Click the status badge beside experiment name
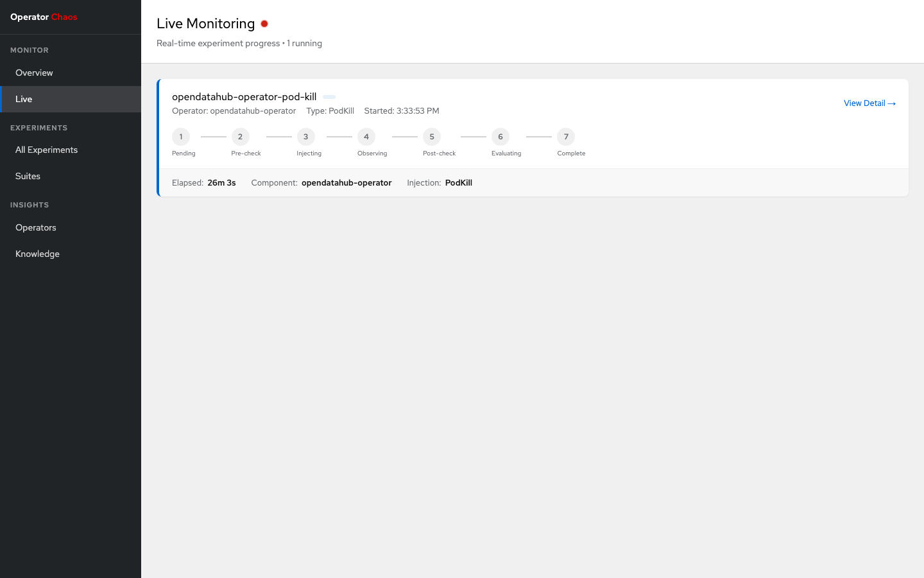The image size is (924, 578). pos(329,97)
